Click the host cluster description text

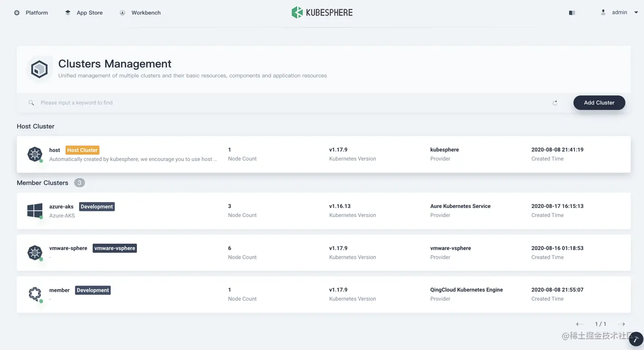[133, 159]
